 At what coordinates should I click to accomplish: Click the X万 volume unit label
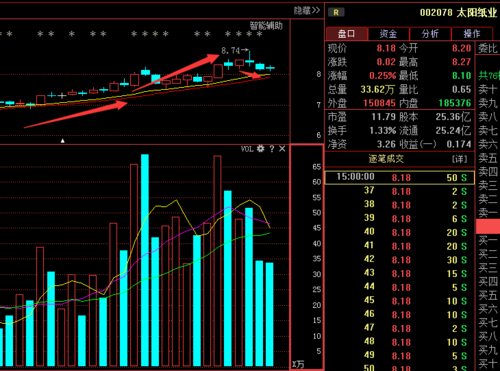click(x=298, y=364)
